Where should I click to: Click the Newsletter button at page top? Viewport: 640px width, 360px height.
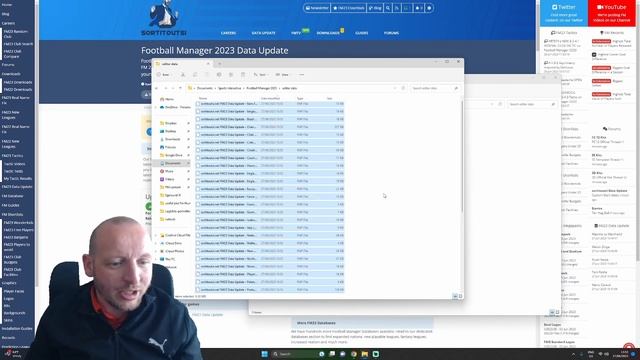point(317,8)
